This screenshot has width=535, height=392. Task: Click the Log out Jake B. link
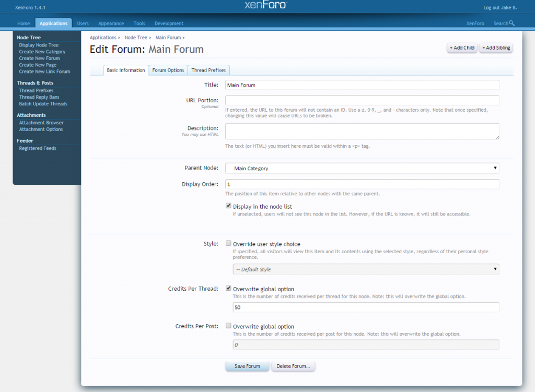(x=500, y=7)
